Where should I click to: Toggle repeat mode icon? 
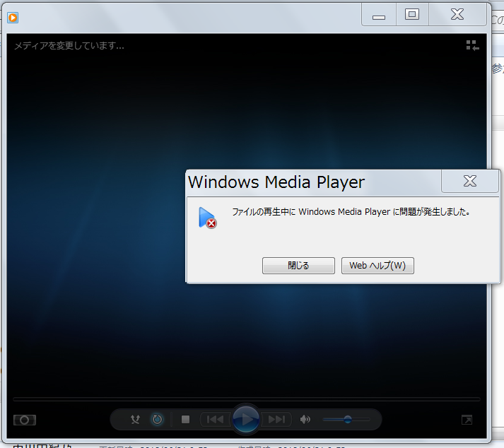click(157, 420)
